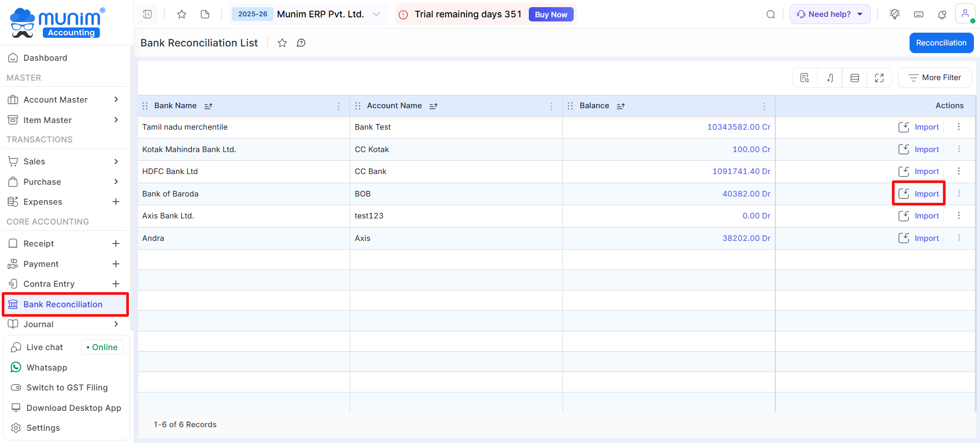980x443 pixels.
Task: Open notifications bell icon
Action: pyautogui.click(x=942, y=14)
